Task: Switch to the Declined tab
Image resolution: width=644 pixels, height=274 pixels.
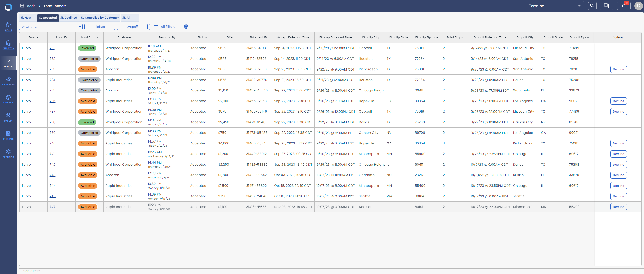Action: pyautogui.click(x=69, y=18)
